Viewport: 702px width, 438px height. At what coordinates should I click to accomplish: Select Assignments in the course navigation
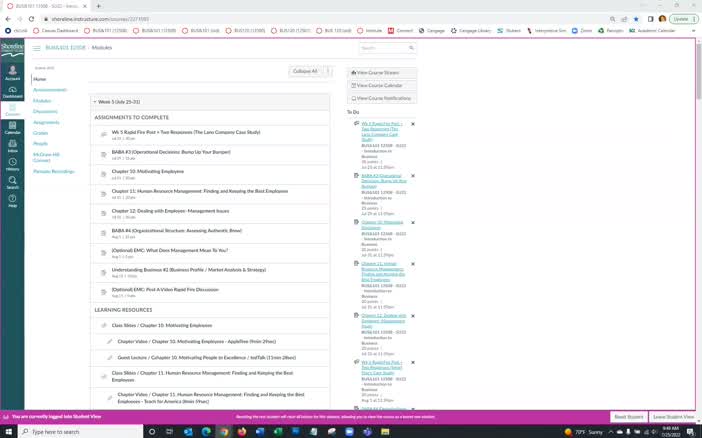pos(46,122)
